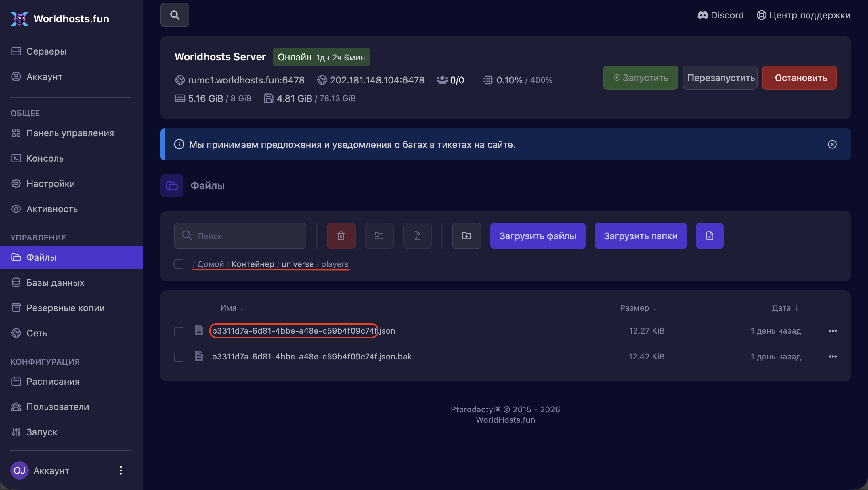Viewport: 868px width, 490px height.
Task: Open Консоль in the sidebar
Action: pyautogui.click(x=45, y=158)
